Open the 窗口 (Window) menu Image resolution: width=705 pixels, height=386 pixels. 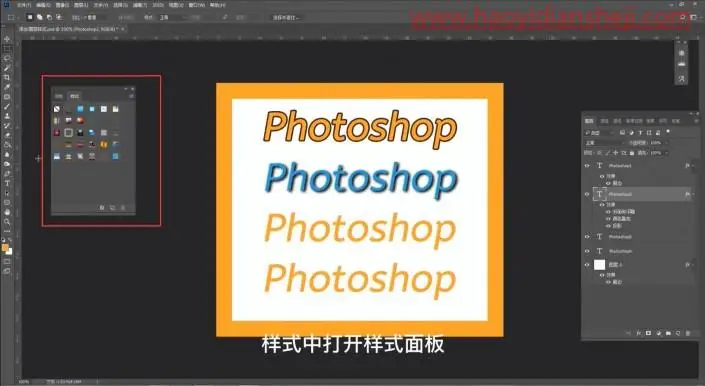click(x=196, y=5)
